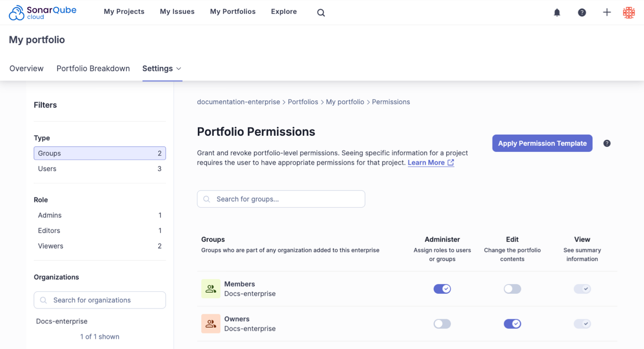Click the Members group name
The width and height of the screenshot is (644, 349).
coord(240,284)
